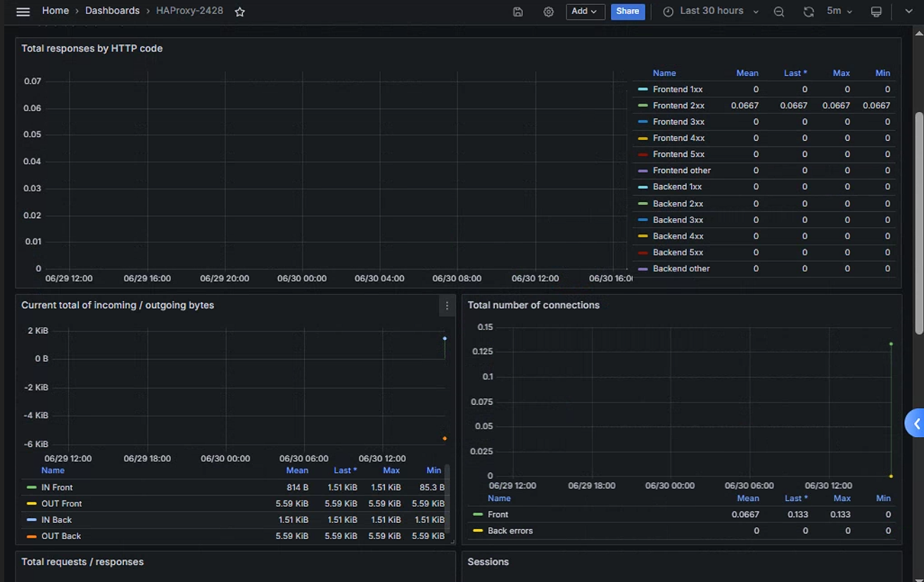Sort the bytes legend by Last *
This screenshot has height=582, width=924.
coord(346,470)
